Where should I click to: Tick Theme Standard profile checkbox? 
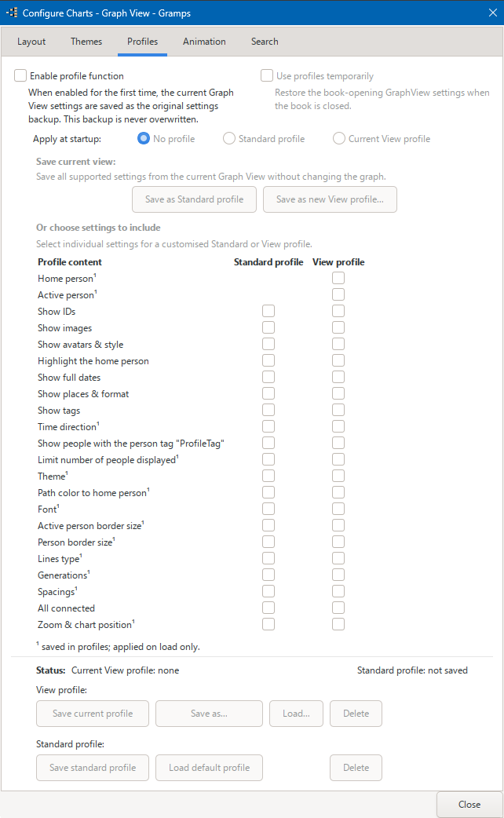[268, 476]
